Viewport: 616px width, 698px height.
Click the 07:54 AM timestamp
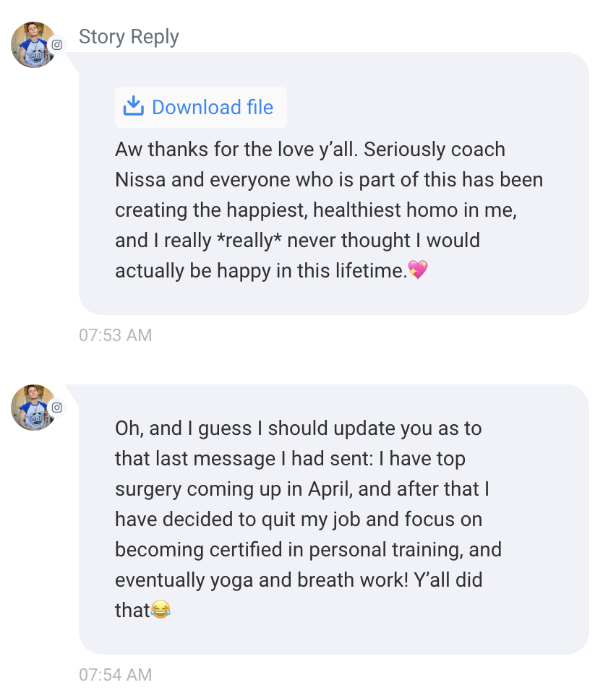tap(116, 675)
